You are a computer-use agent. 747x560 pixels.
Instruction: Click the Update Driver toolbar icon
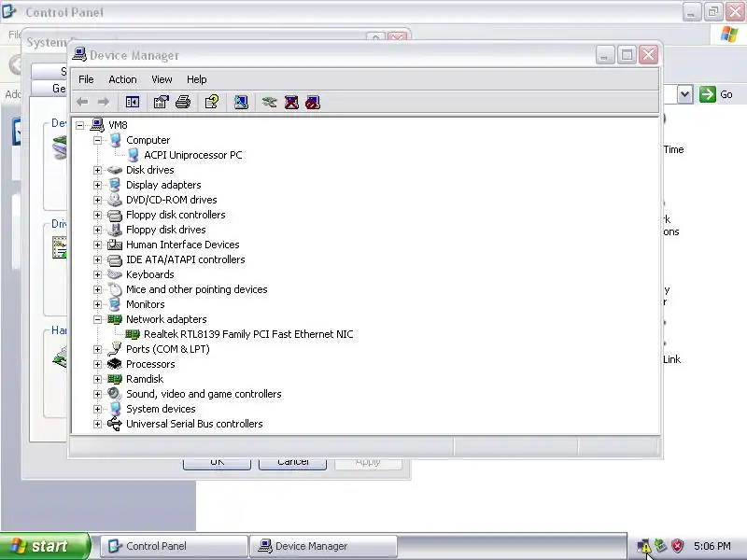pyautogui.click(x=270, y=102)
